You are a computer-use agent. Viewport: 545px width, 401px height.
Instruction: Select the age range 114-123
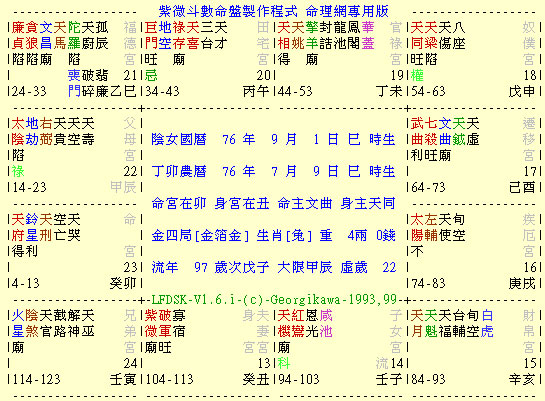(x=36, y=379)
